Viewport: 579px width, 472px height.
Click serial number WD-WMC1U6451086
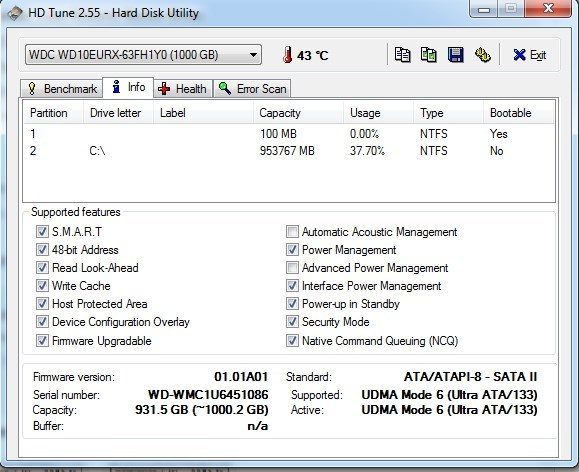208,394
